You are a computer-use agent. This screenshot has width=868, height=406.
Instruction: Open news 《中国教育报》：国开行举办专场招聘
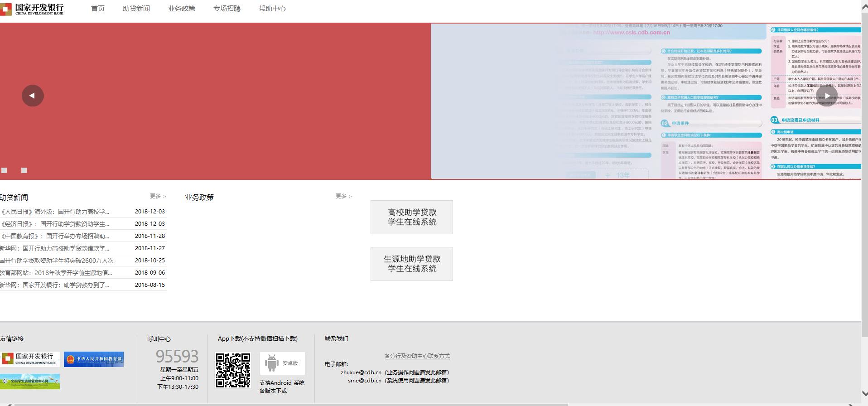(55, 236)
